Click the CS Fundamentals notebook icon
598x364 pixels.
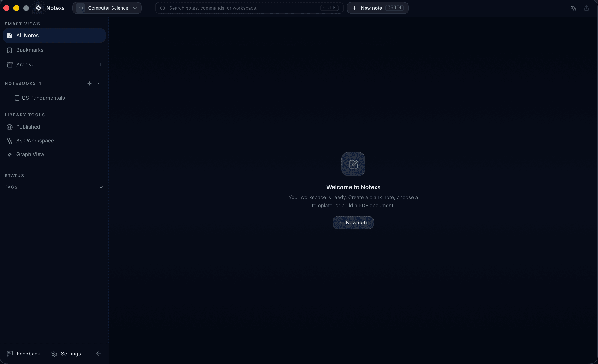17,98
